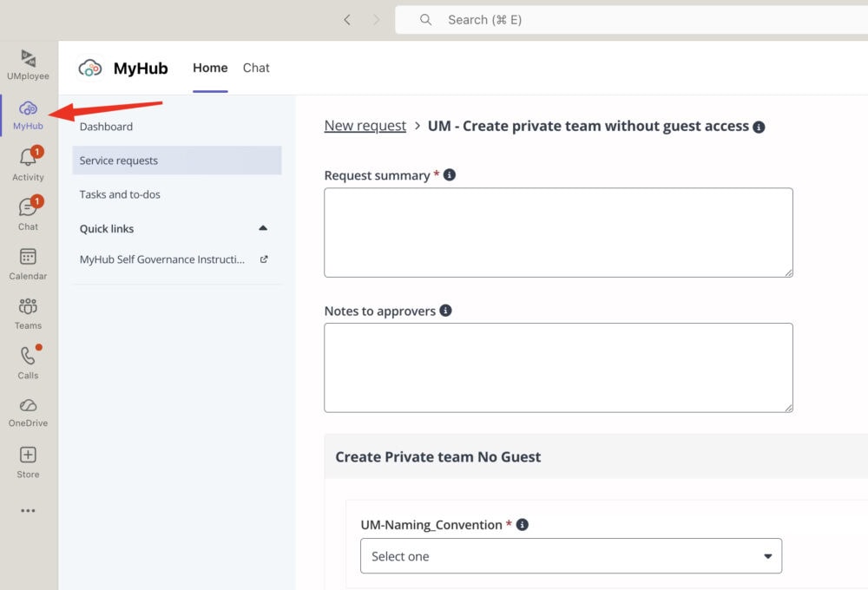Select Service requests in the side menu

click(x=176, y=160)
